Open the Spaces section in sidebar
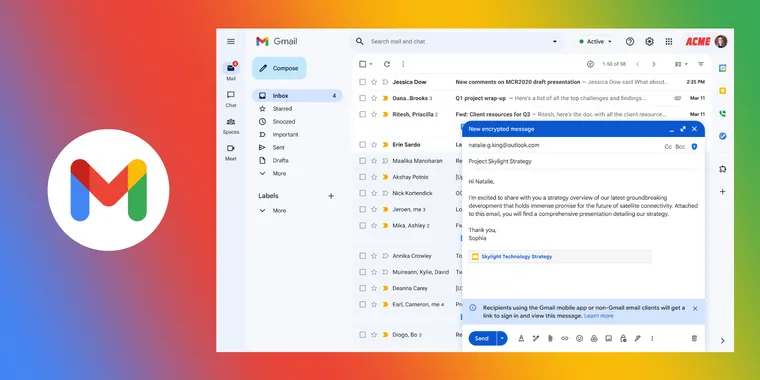 tap(231, 126)
